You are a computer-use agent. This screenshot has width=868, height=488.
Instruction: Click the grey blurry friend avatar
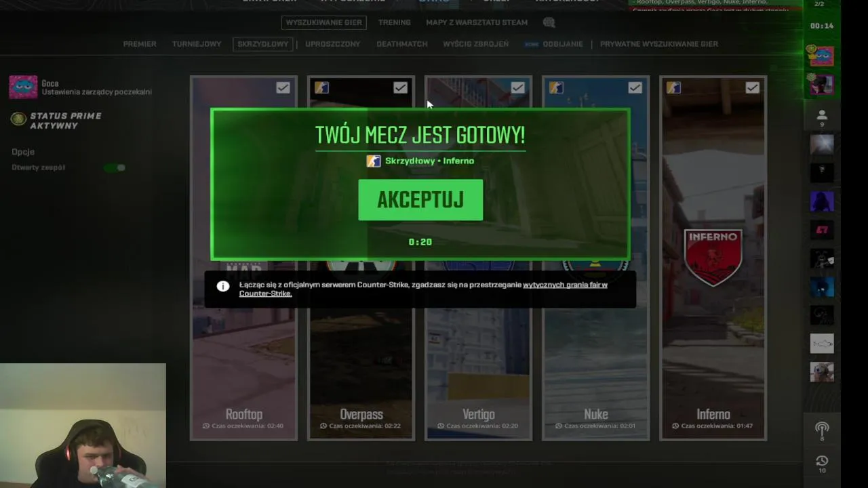tap(822, 144)
